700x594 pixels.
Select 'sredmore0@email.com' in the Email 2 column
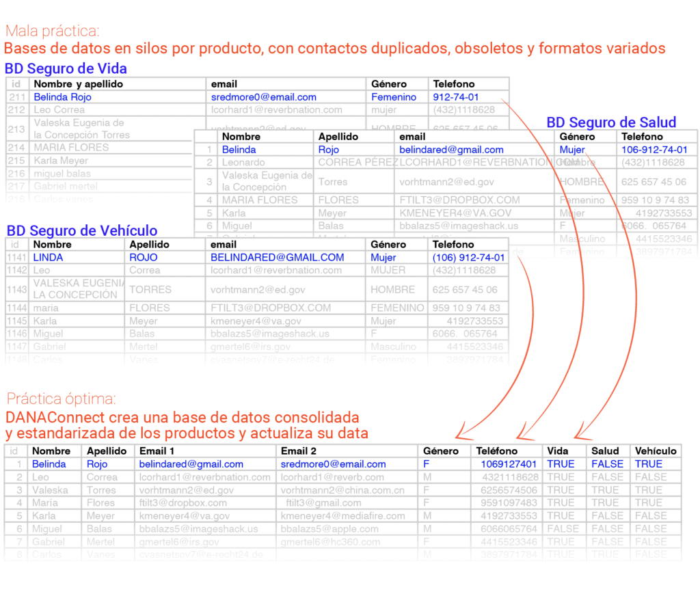click(x=333, y=463)
